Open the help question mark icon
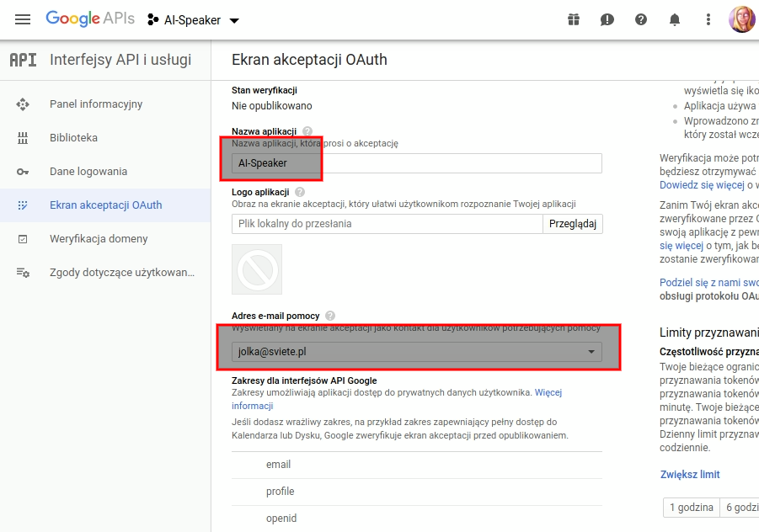The width and height of the screenshot is (759, 532). 641,20
